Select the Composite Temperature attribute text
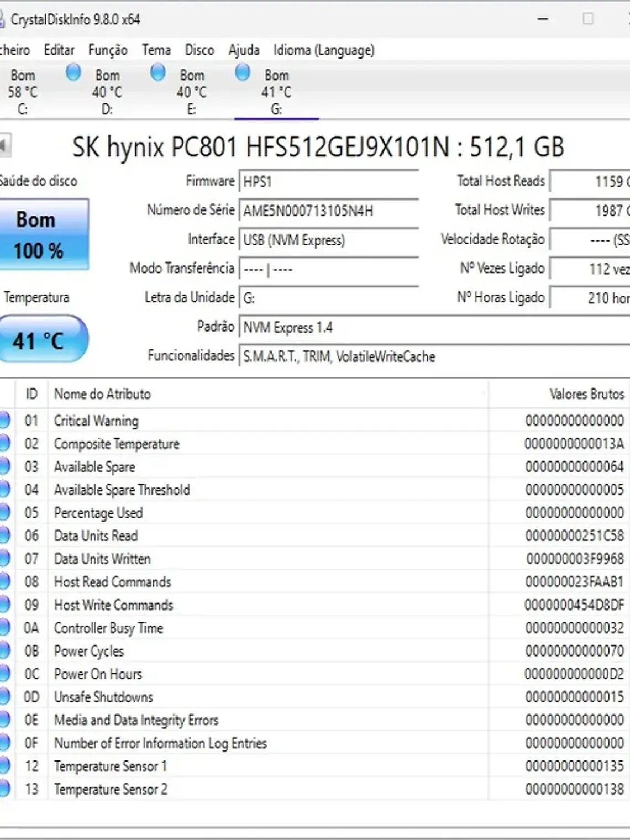This screenshot has height=840, width=630. 117,444
